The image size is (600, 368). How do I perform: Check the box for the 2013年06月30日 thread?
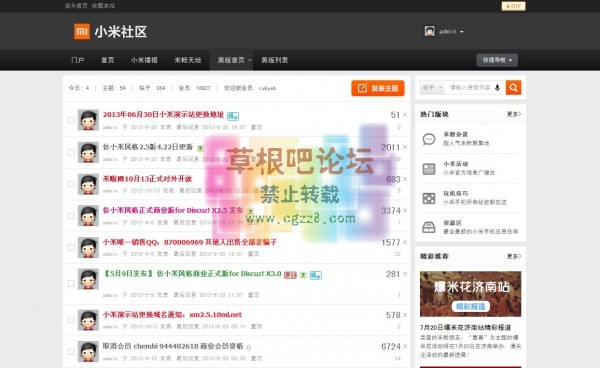(x=71, y=120)
